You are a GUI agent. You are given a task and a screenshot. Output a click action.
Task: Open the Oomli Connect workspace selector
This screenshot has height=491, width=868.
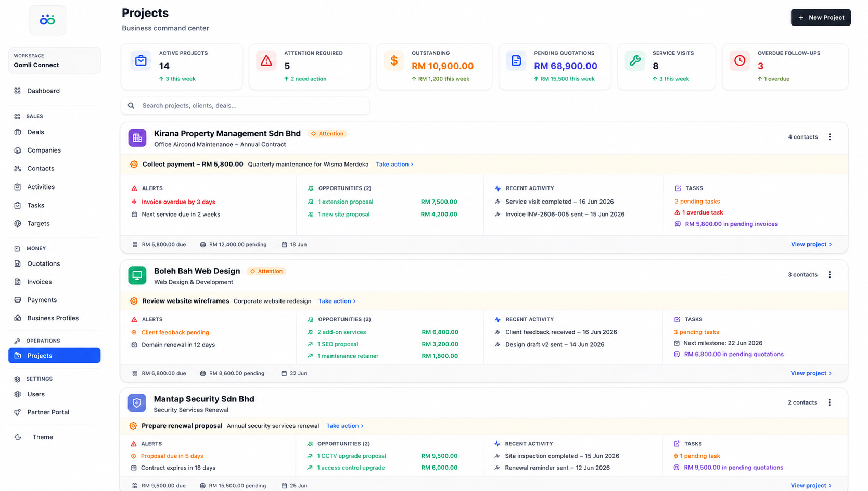55,60
